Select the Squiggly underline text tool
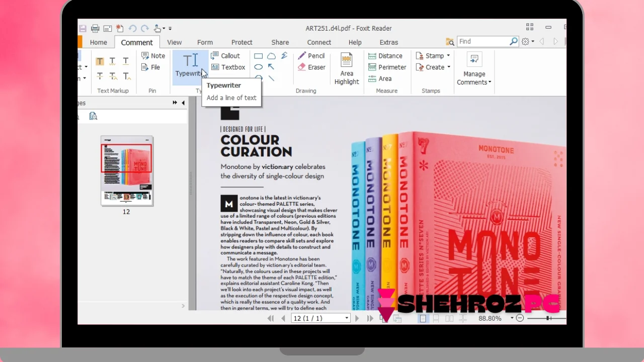The image size is (644, 362). (x=113, y=61)
